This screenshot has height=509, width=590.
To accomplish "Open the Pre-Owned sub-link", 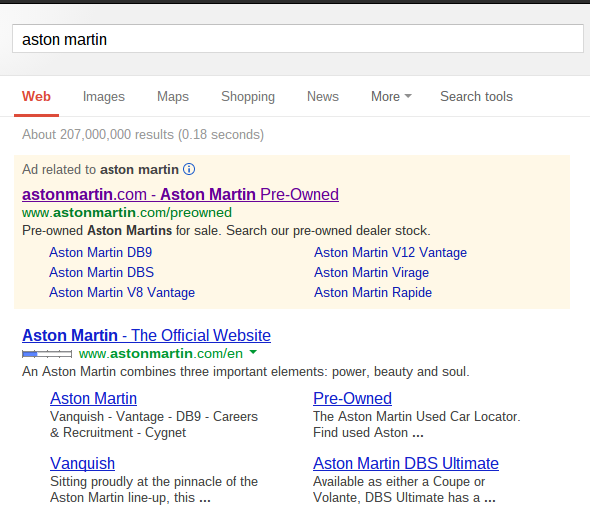I will coord(352,399).
